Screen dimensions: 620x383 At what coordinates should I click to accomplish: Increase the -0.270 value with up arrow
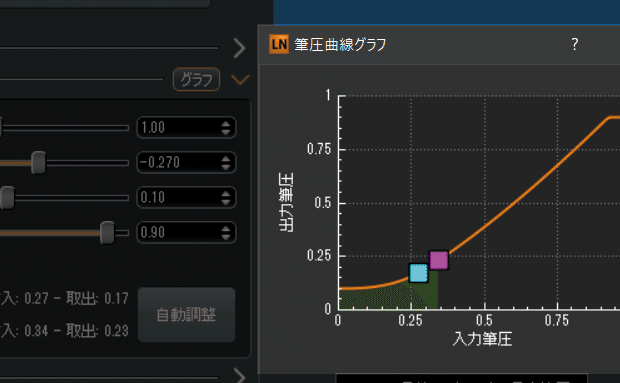click(x=226, y=158)
